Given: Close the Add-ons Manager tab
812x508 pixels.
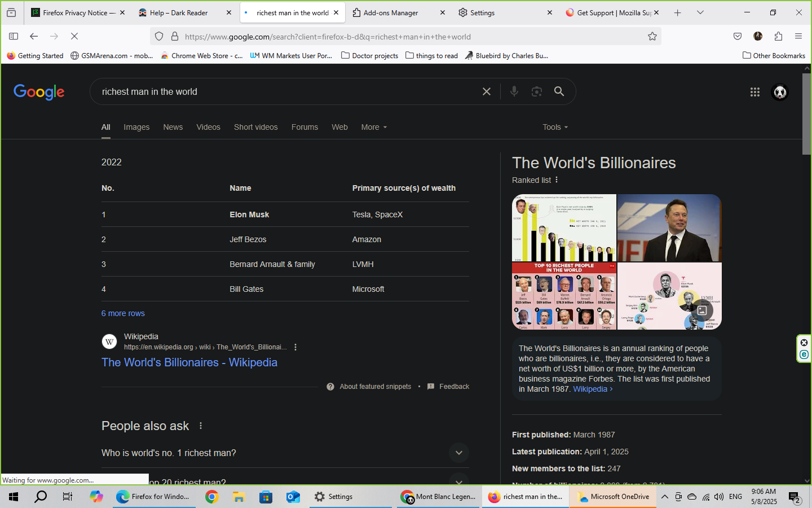Looking at the screenshot, I should 443,12.
